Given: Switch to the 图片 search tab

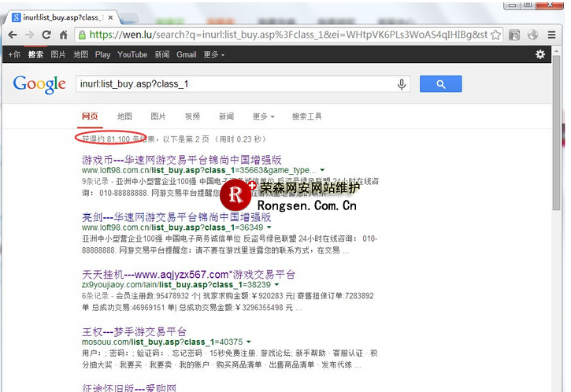Looking at the screenshot, I should [x=158, y=116].
